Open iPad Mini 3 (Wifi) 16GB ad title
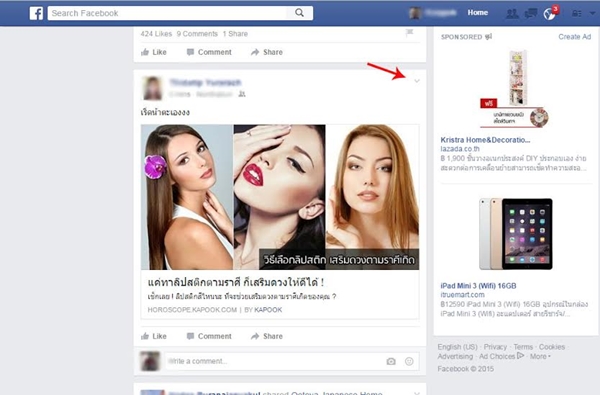The image size is (600, 395). click(x=478, y=286)
